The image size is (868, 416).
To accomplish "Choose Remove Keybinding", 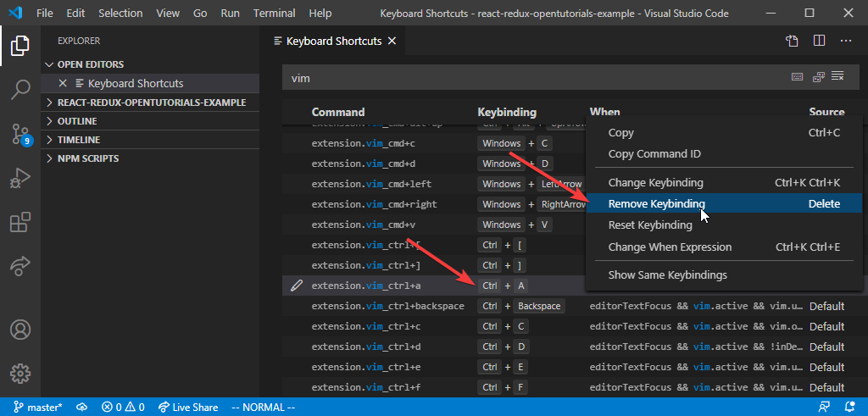I will [724, 203].
